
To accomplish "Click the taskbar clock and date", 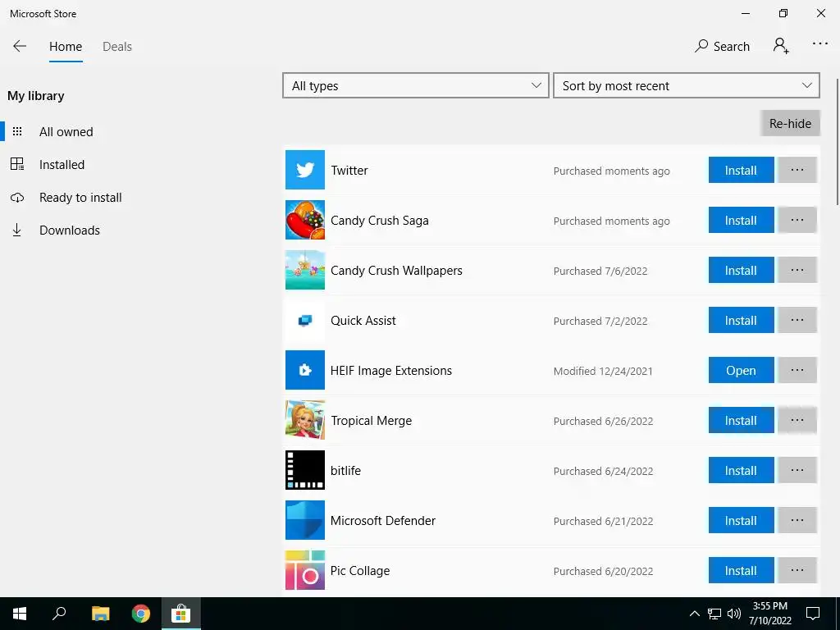I will tap(769, 614).
